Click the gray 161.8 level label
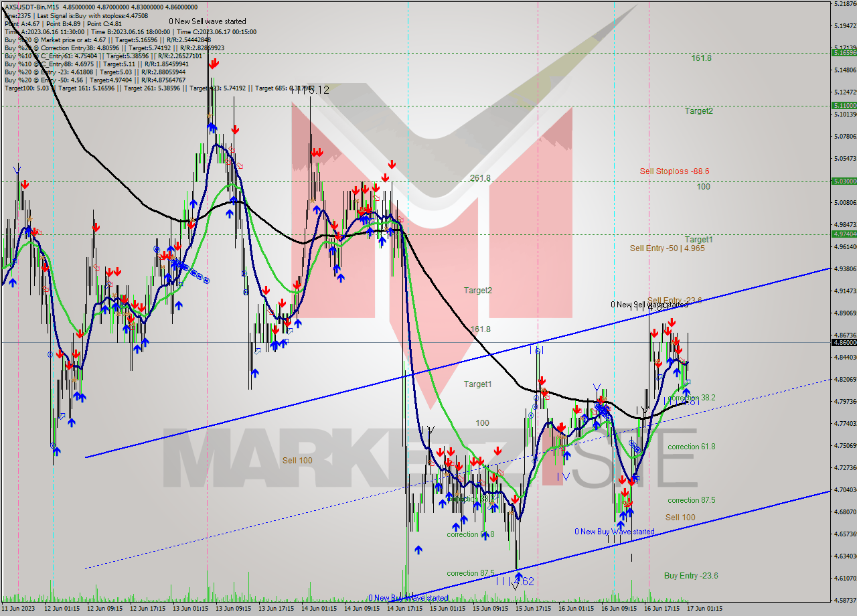 (480, 329)
